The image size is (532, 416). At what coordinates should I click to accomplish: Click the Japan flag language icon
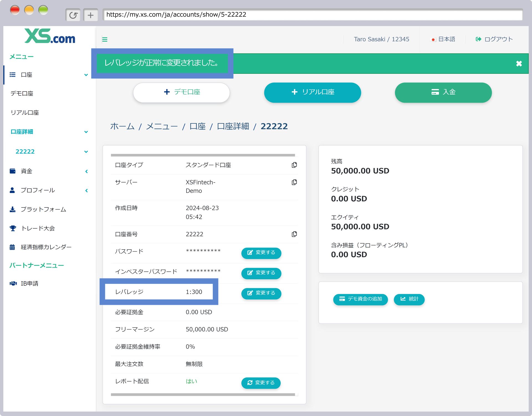(433, 40)
